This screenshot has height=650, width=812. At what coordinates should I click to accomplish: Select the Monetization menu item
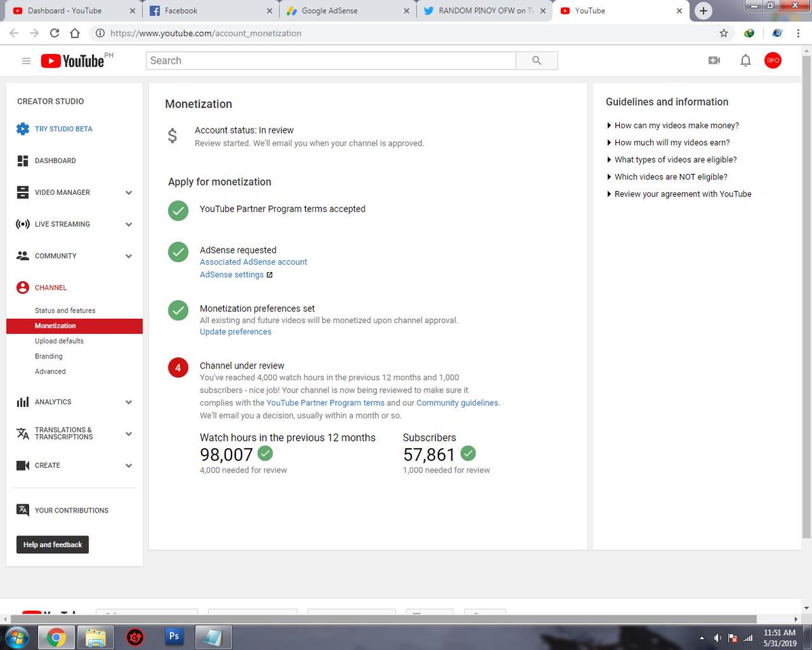74,326
